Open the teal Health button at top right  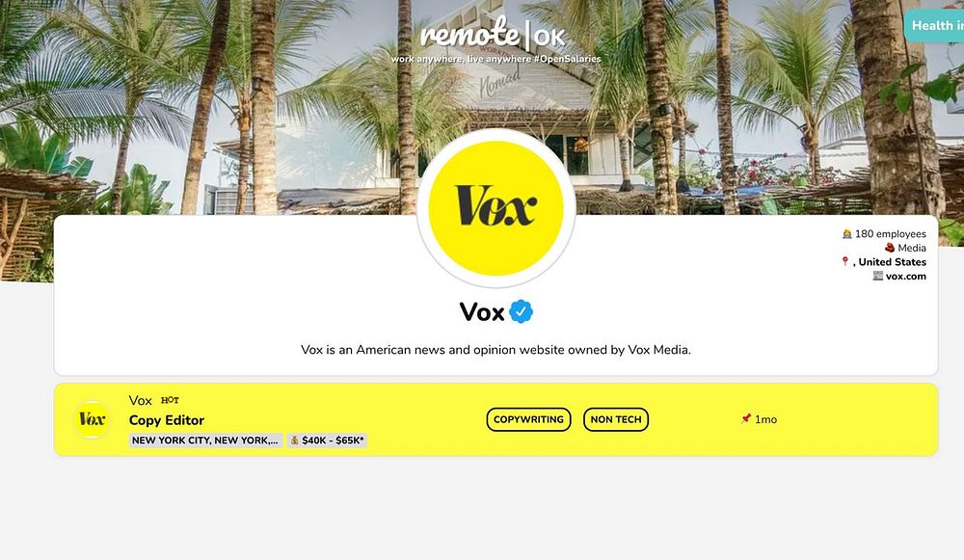pyautogui.click(x=934, y=26)
